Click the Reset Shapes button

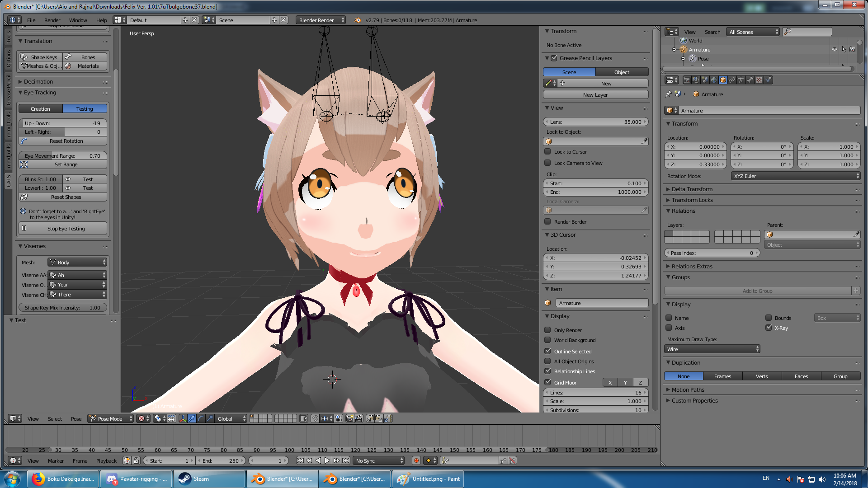click(x=63, y=197)
